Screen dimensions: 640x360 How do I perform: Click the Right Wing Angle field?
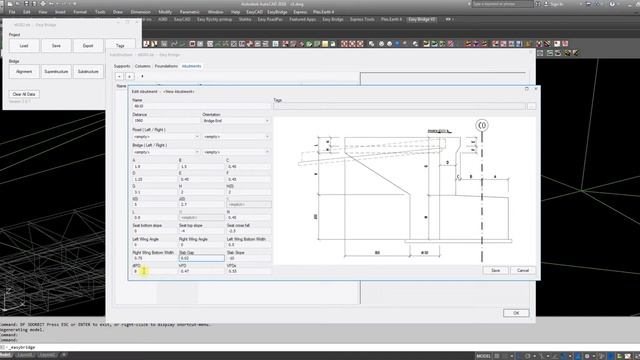click(x=202, y=244)
